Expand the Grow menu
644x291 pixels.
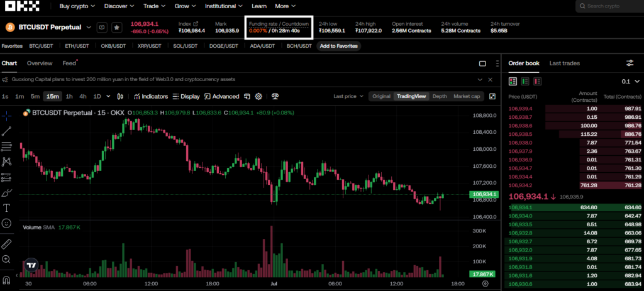[x=186, y=6]
